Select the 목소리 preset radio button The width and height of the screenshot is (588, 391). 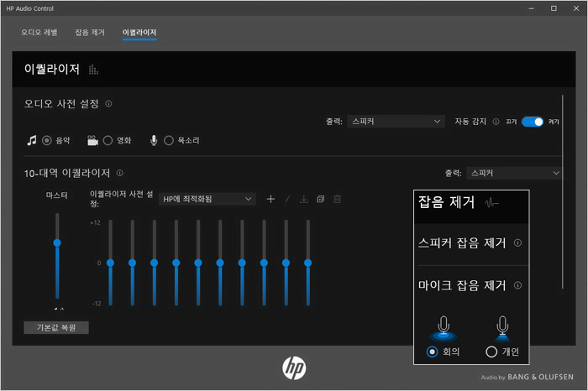pos(169,140)
